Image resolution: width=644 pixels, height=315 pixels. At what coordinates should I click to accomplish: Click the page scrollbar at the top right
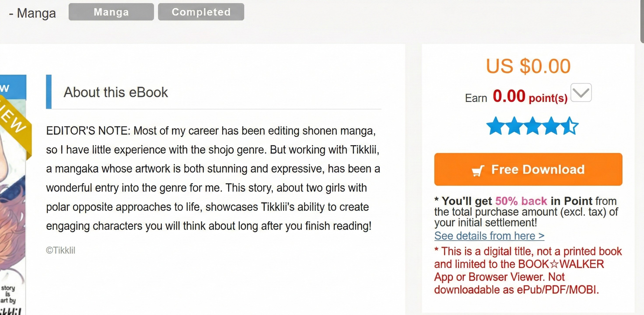(x=642, y=20)
